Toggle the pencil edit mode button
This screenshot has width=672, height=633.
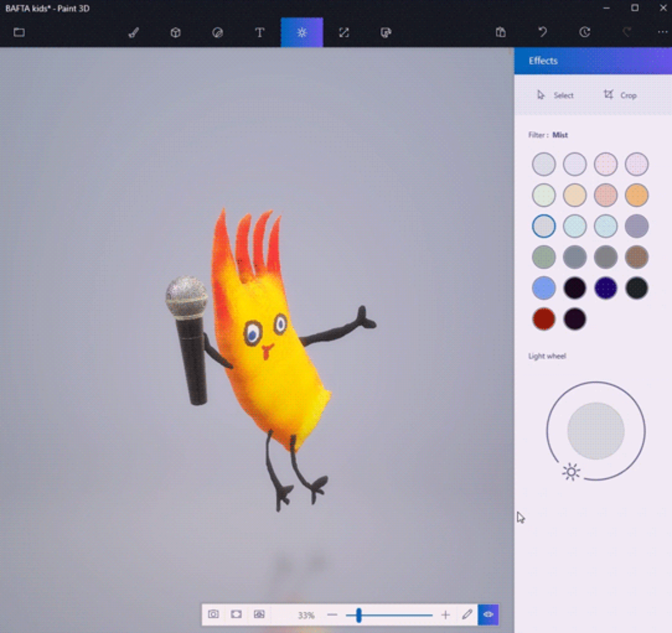[x=467, y=615]
